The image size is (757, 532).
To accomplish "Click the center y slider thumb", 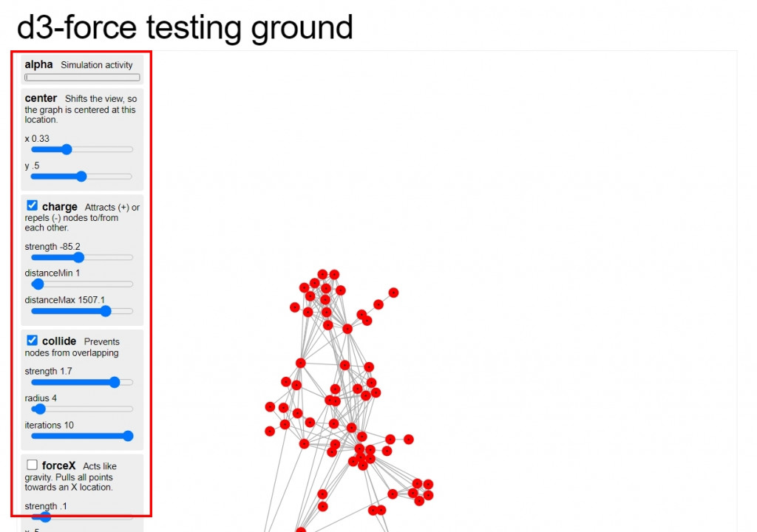I will pos(81,177).
